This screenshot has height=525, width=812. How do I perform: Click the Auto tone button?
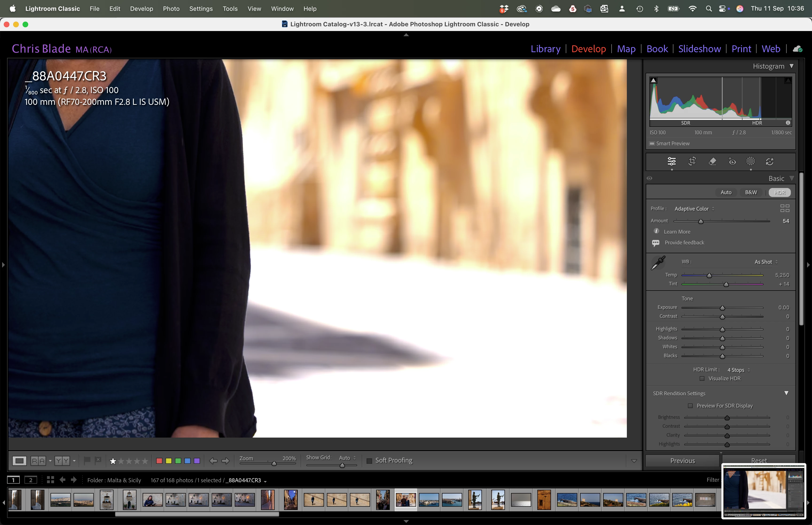pyautogui.click(x=726, y=192)
